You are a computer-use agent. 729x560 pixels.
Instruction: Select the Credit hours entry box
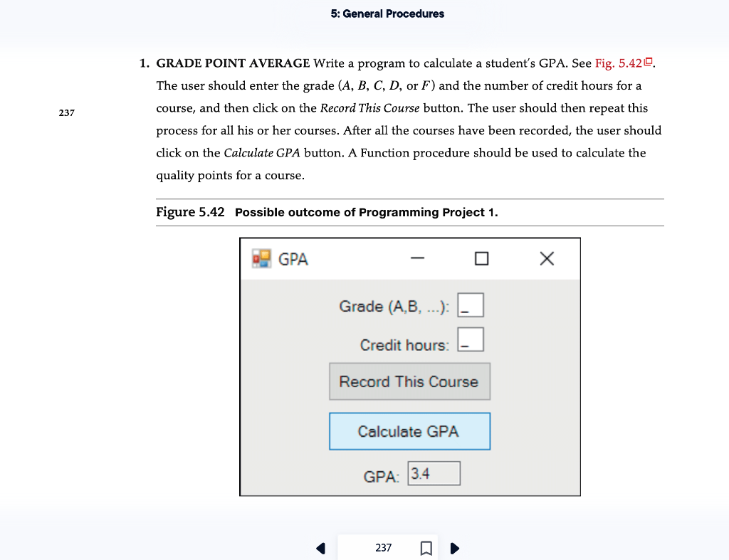click(471, 339)
